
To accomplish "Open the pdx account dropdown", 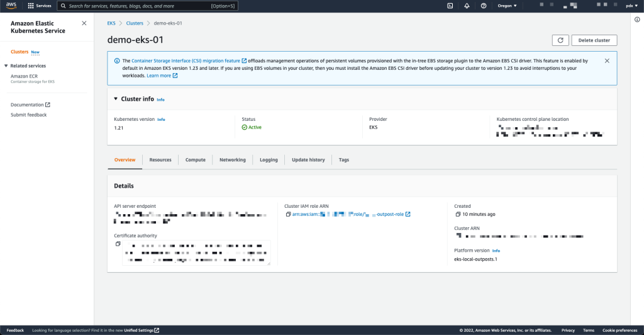I will [631, 6].
